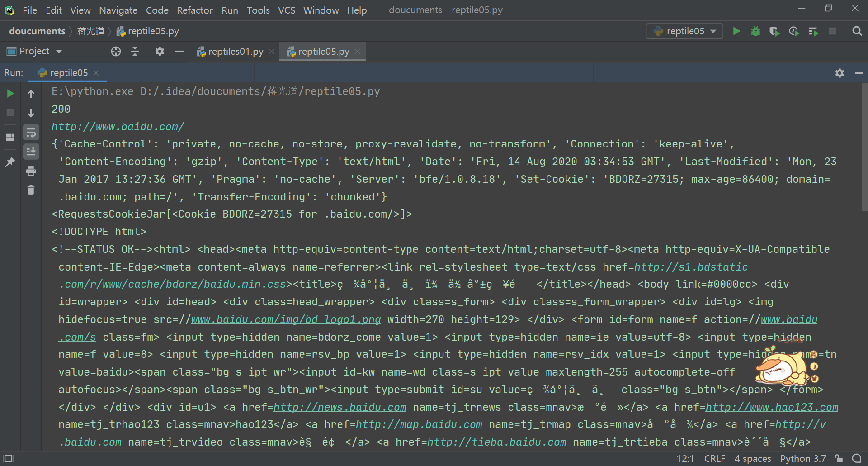Screen dimensions: 868x466
Task: Collapse all in the Project panel
Action: (x=135, y=52)
